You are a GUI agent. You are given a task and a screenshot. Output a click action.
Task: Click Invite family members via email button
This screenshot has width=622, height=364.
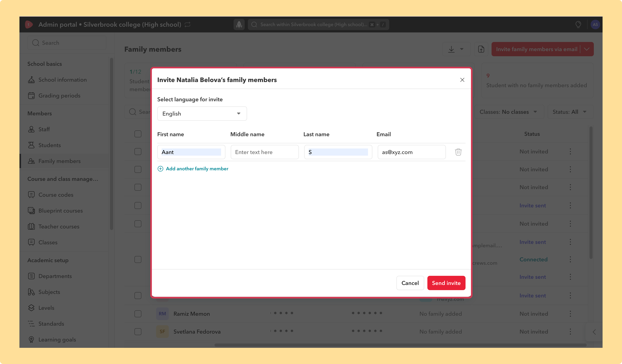[x=537, y=49]
